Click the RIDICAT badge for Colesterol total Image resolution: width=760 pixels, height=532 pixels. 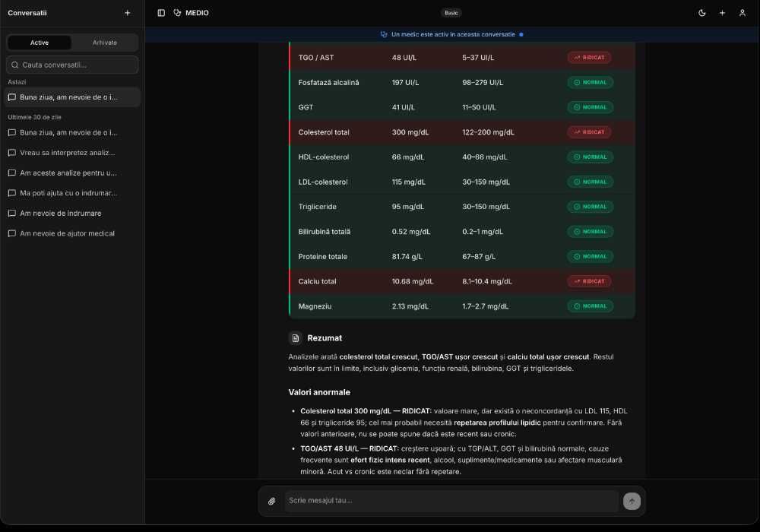click(x=590, y=132)
